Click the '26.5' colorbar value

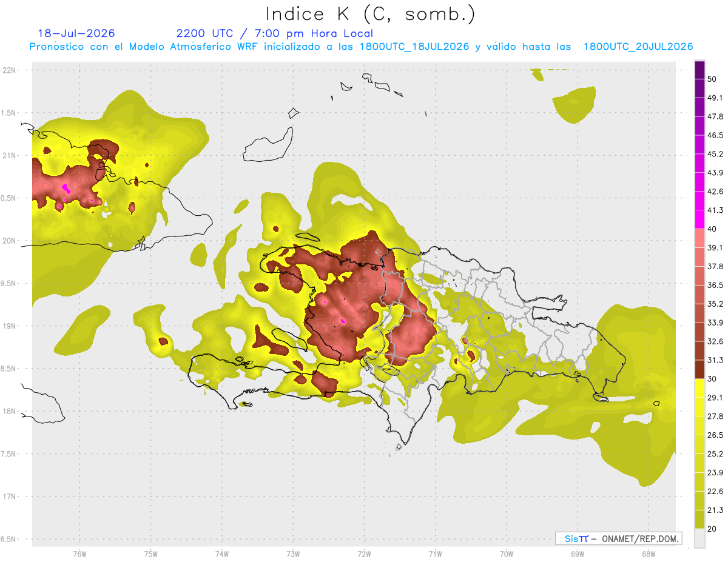715,435
